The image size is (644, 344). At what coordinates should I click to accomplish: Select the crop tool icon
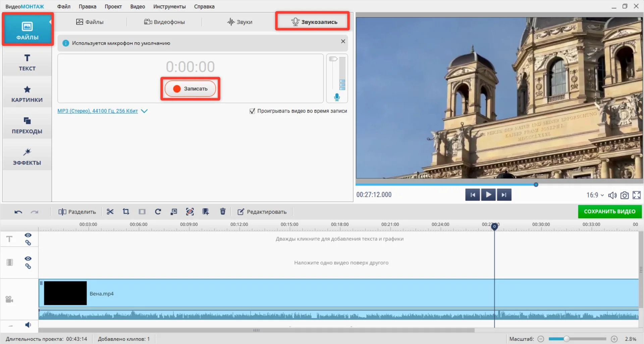click(x=126, y=212)
